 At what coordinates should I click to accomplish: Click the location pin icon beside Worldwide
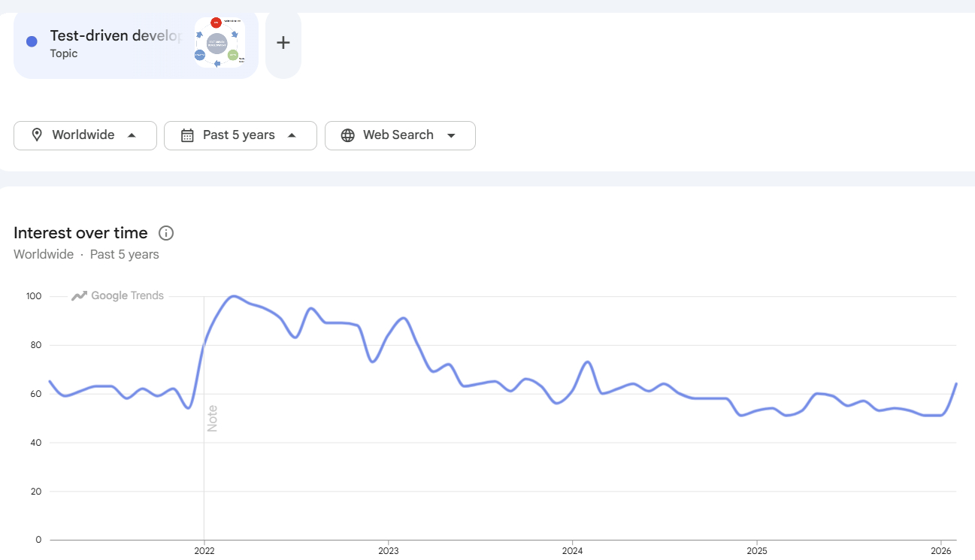[x=36, y=135]
